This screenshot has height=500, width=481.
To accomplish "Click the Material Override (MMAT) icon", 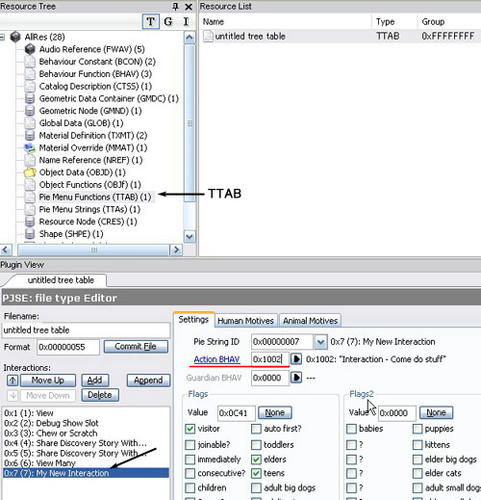I will click(x=30, y=148).
